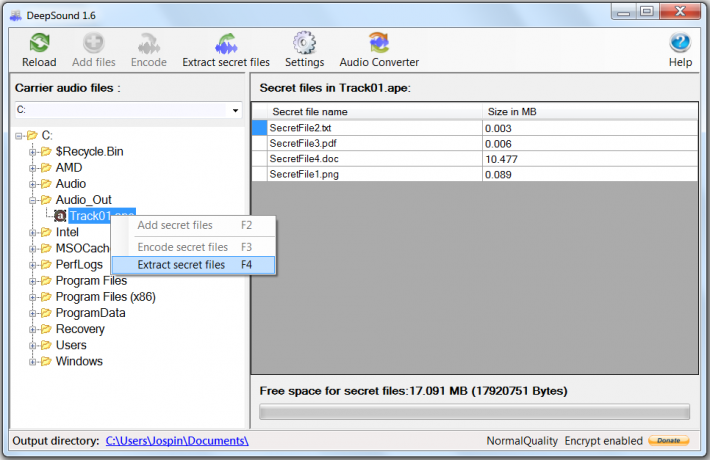Collapse the Audio_Out tree node
Screen dimensions: 710x460
point(33,200)
